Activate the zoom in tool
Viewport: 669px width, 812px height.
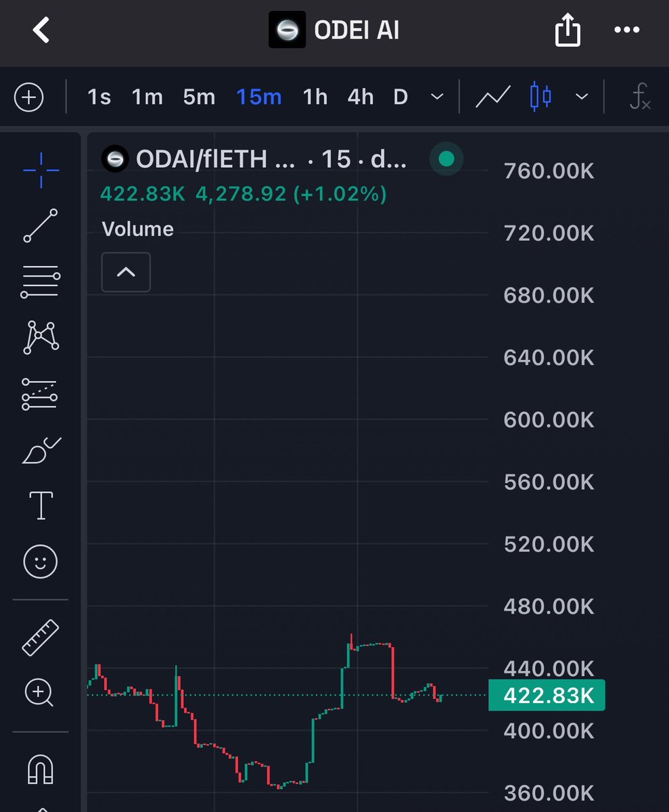(x=40, y=694)
